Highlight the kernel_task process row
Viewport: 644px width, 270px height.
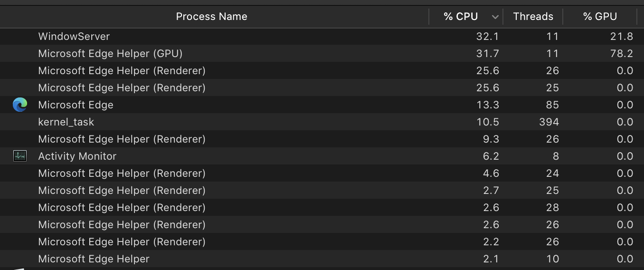[x=66, y=122]
